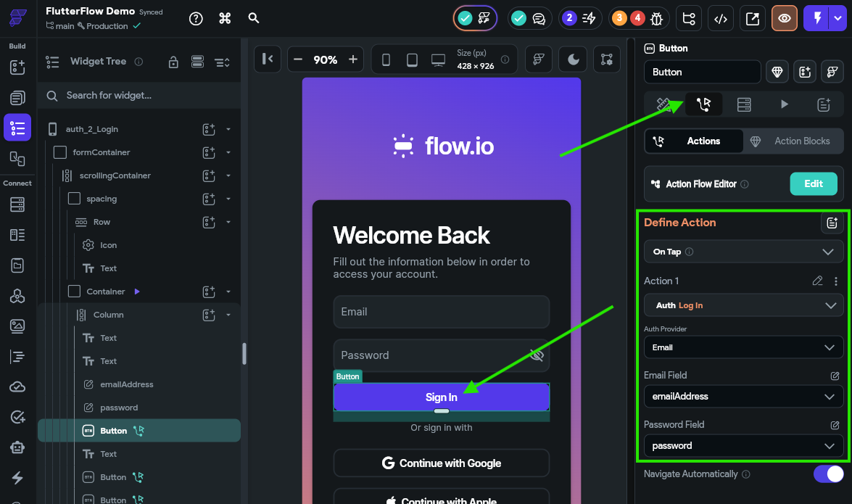Expand arrow for the Row tree item

tap(228, 222)
